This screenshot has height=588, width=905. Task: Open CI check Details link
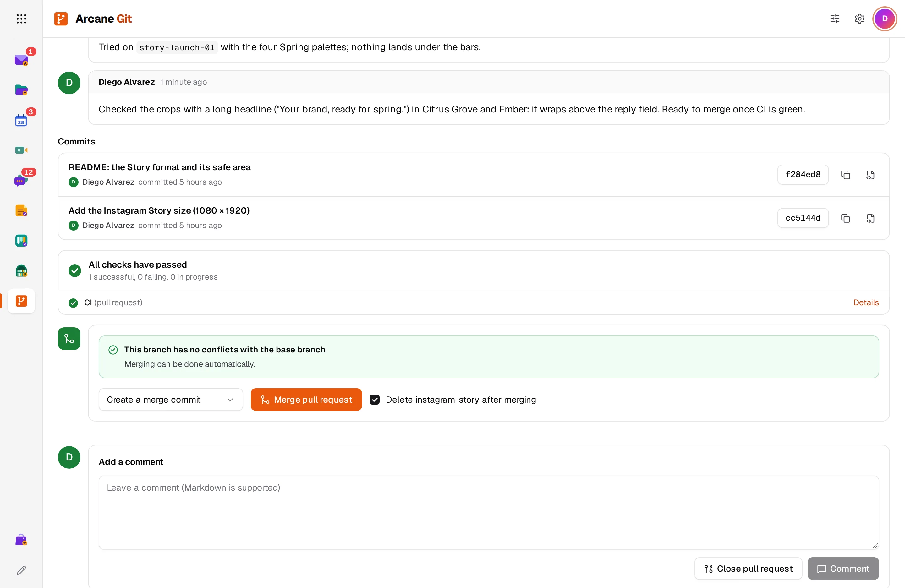pyautogui.click(x=866, y=302)
